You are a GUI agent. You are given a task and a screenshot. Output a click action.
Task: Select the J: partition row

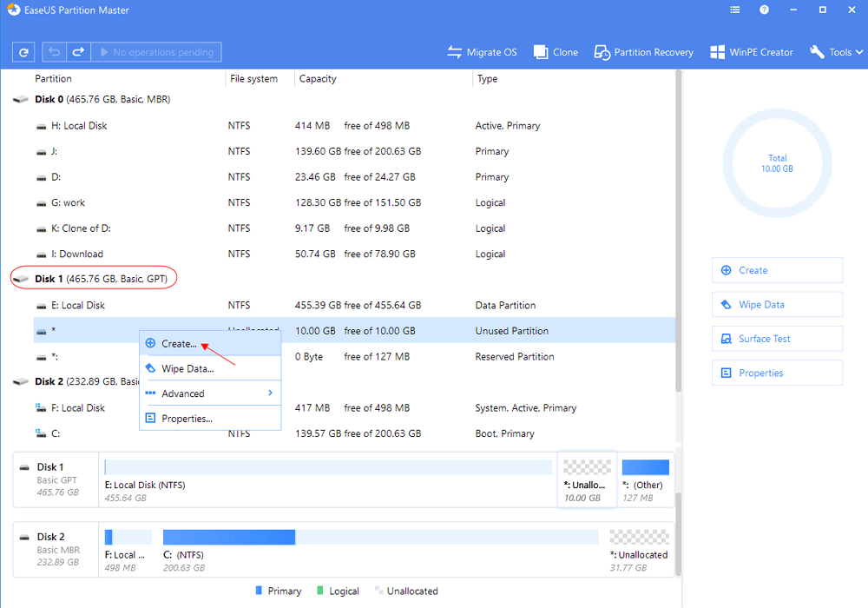(x=354, y=151)
